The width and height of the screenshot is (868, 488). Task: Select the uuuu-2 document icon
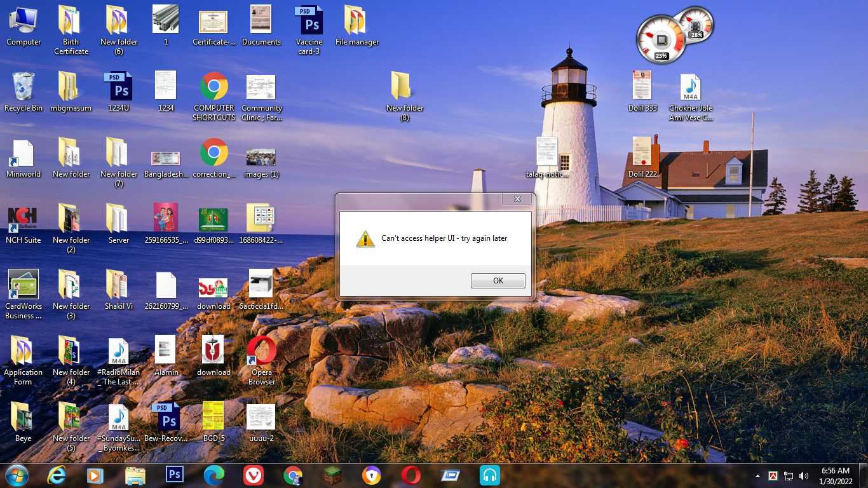(x=261, y=422)
